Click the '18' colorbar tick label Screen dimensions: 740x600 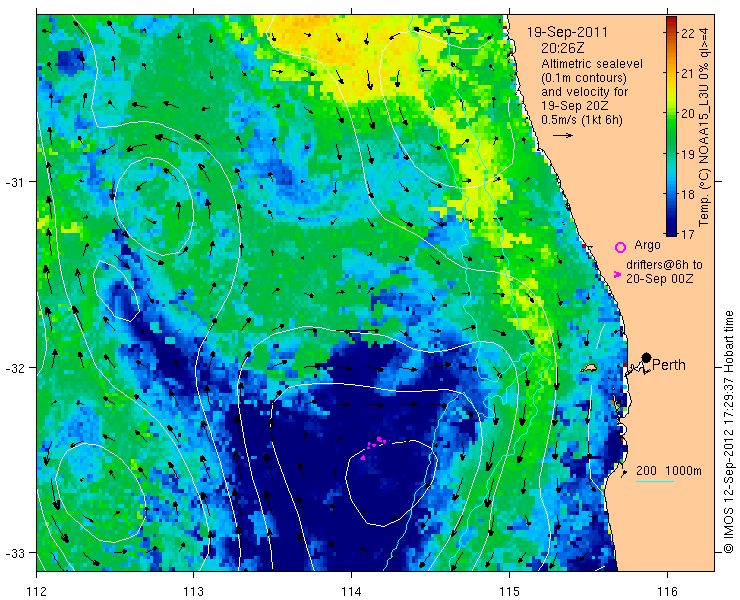(688, 194)
